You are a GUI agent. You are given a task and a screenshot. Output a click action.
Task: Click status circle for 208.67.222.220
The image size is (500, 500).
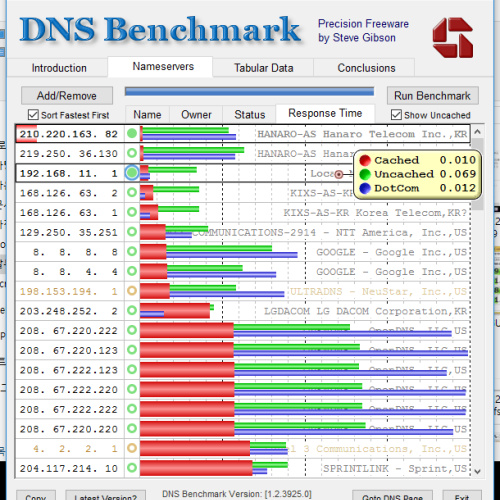(x=132, y=389)
